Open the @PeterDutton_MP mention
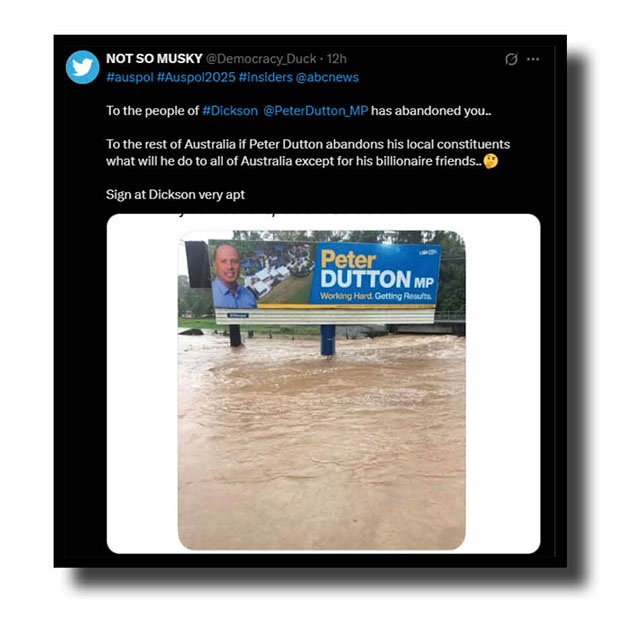This screenshot has height=640, width=624. click(315, 111)
